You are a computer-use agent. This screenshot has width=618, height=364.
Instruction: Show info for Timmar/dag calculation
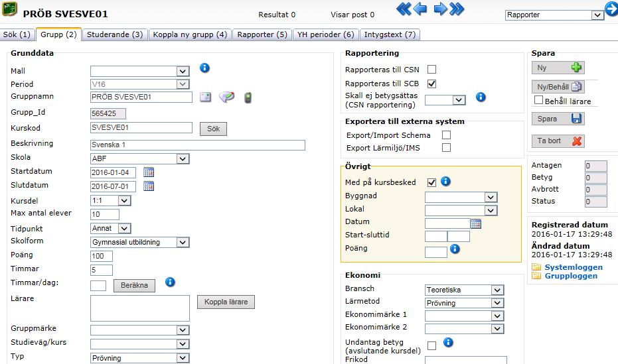pos(170,282)
